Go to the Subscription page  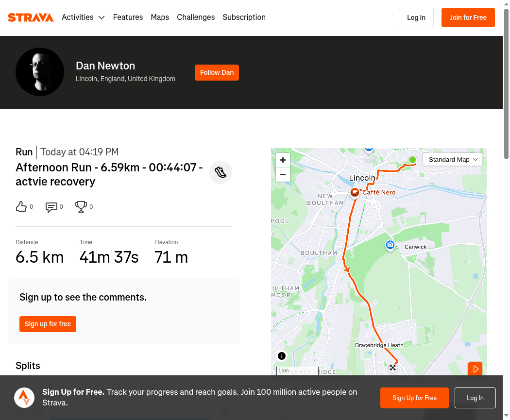coord(244,17)
